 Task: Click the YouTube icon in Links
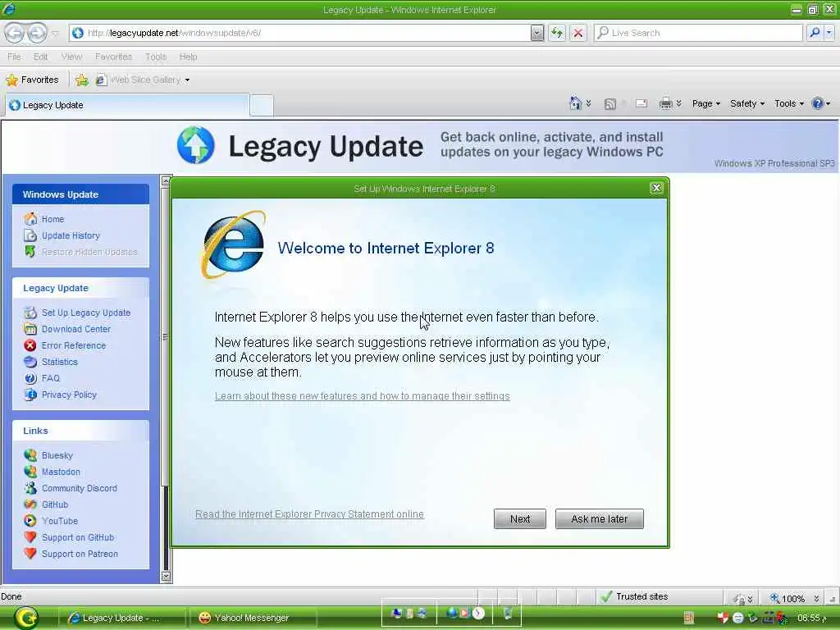30,521
